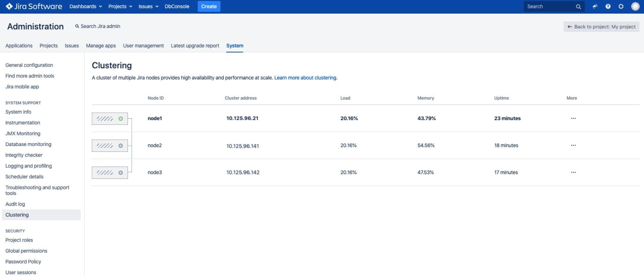
Task: Click the node1 node ID
Action: 155,118
